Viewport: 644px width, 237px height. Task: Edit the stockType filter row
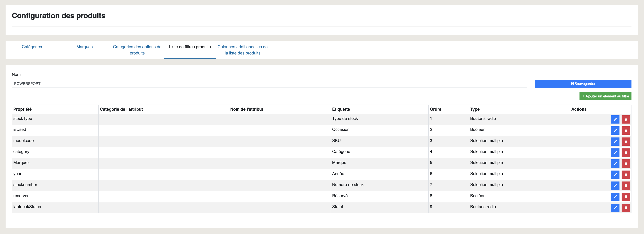[615, 119]
